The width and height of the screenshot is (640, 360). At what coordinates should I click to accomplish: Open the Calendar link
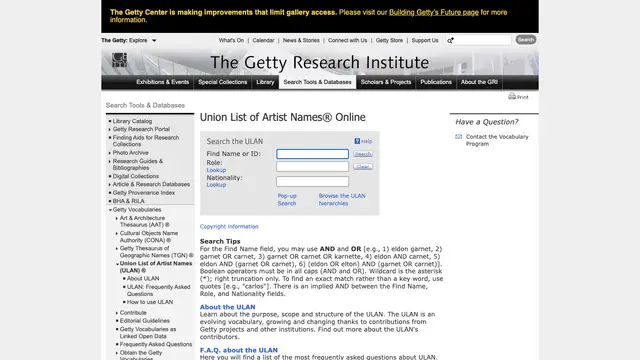(x=263, y=40)
